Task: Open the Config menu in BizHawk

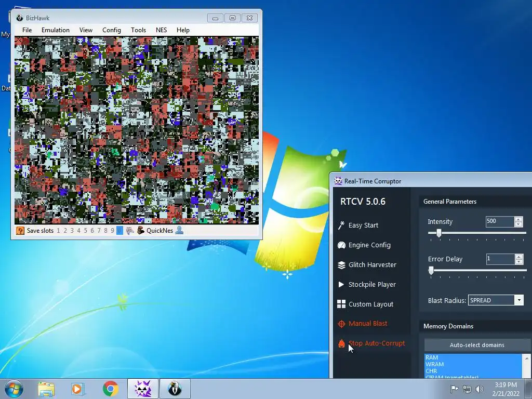Action: click(112, 30)
